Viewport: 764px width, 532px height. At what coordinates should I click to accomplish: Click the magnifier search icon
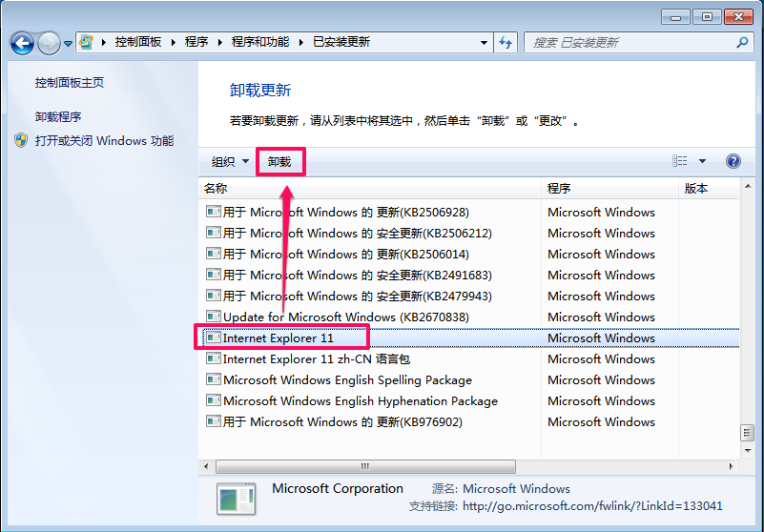coord(742,42)
